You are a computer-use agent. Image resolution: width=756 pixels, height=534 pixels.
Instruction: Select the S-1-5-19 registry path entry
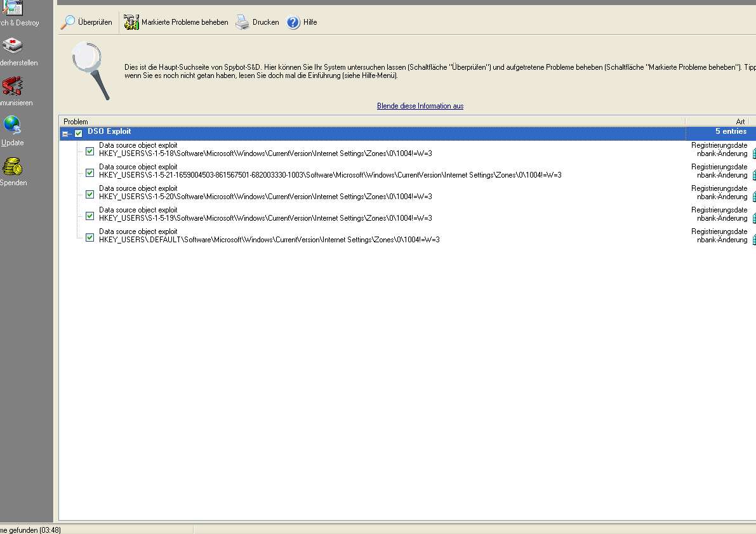tap(265, 218)
